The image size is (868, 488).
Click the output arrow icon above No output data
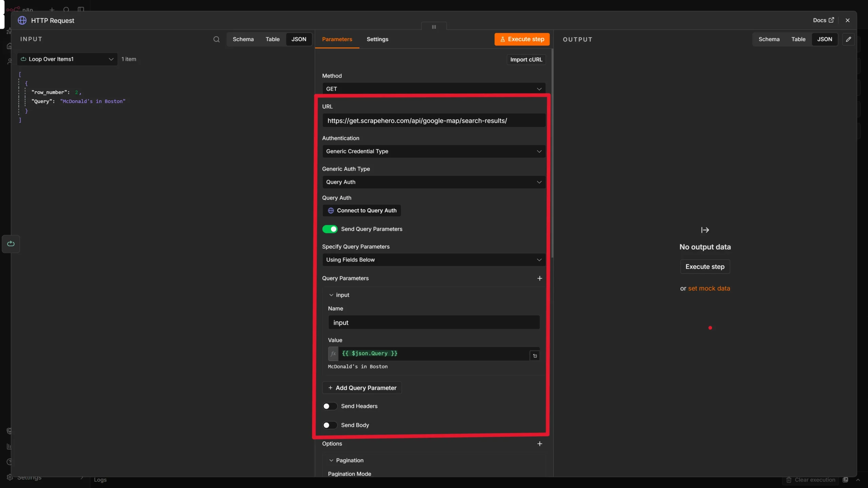pos(705,230)
